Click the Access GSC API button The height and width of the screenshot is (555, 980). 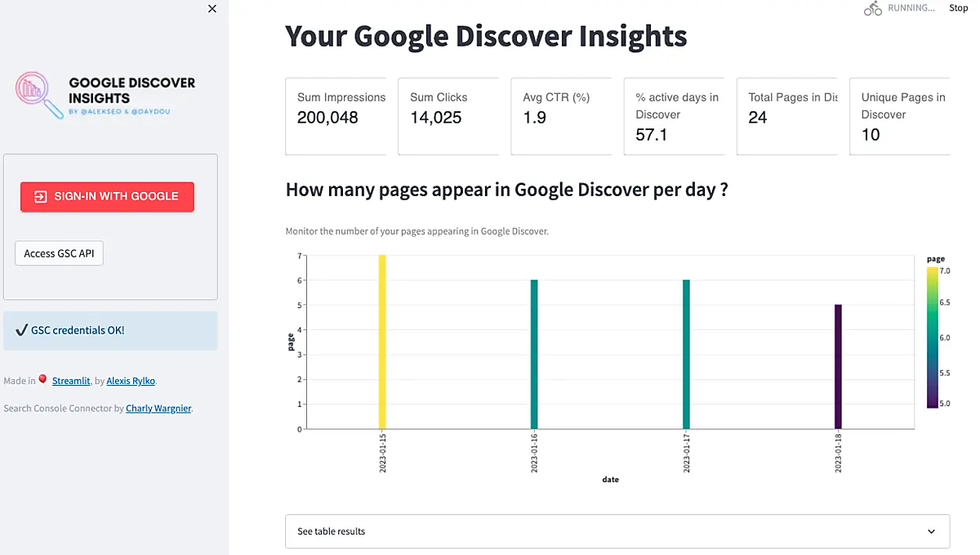coord(59,253)
